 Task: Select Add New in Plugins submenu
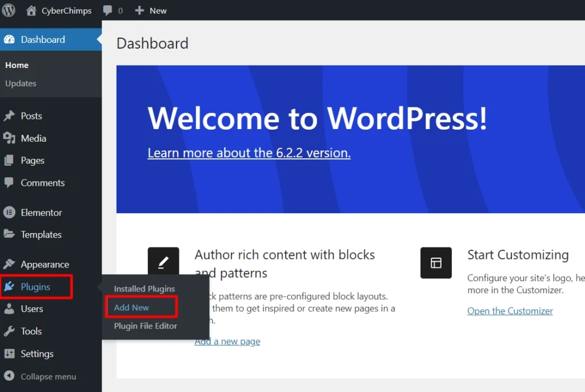131,307
